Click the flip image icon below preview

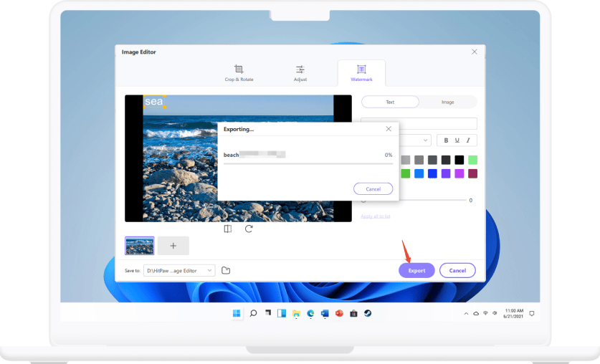tap(228, 229)
